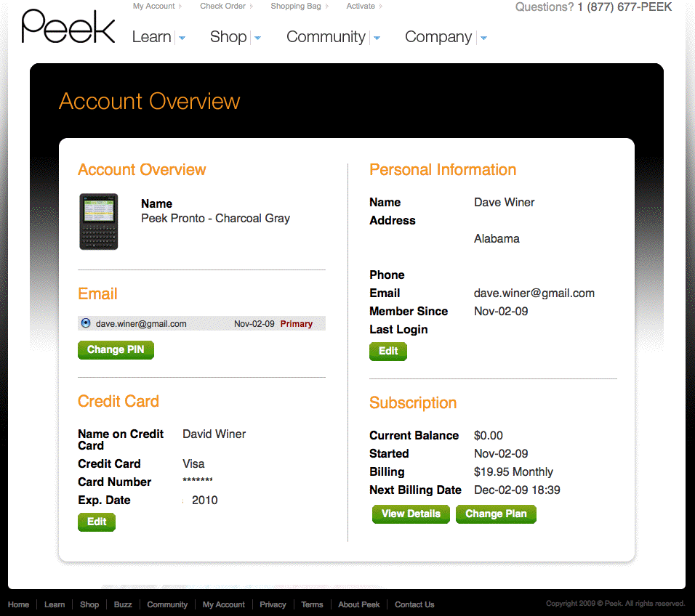Open Shopping Bag link at top
The height and width of the screenshot is (616, 695).
tap(296, 7)
